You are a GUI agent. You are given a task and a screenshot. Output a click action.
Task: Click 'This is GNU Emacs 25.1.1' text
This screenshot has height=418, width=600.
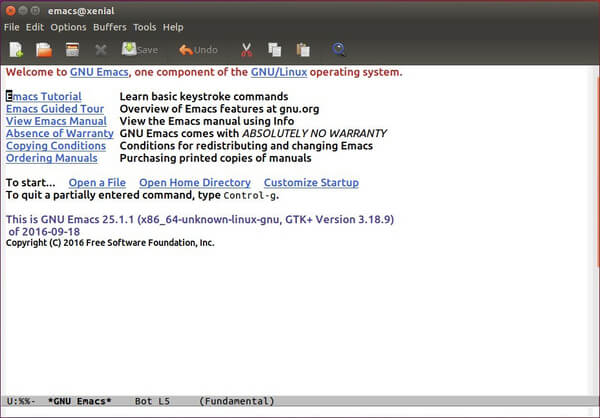pos(70,219)
